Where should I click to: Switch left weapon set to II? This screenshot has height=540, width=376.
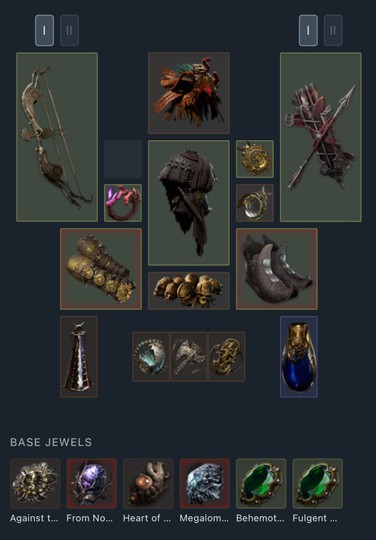pos(69,30)
